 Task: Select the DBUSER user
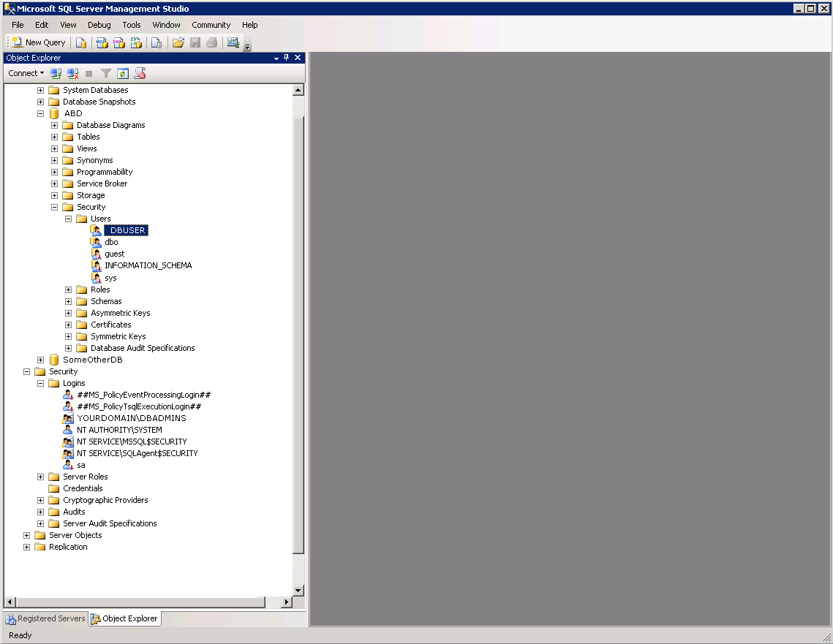[x=126, y=230]
